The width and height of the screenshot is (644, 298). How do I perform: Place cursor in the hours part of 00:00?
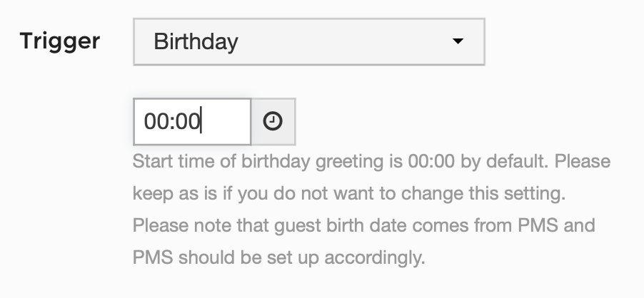point(156,122)
